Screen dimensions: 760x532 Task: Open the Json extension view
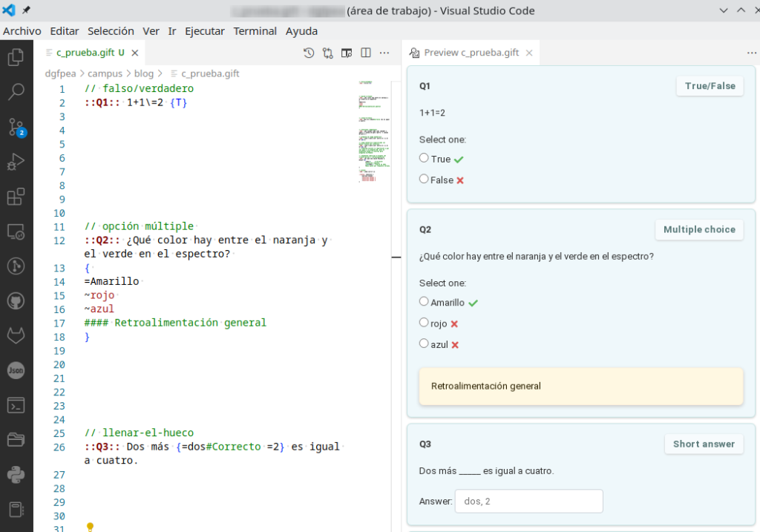[x=16, y=370]
